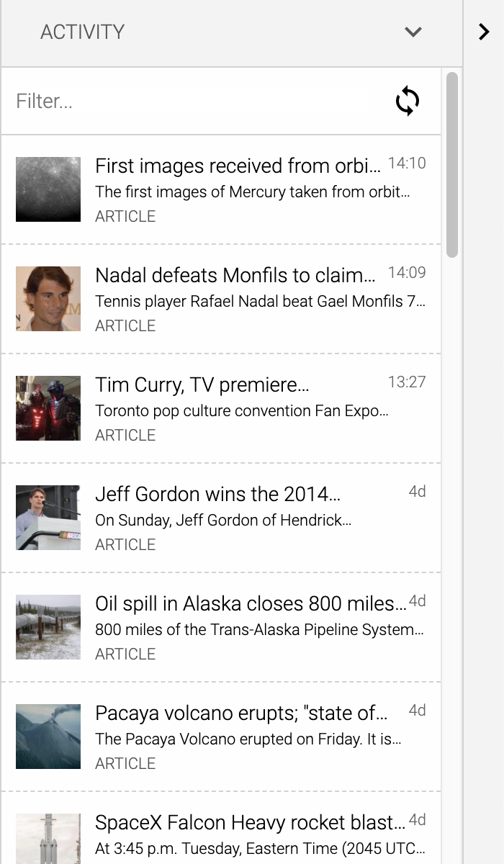The height and width of the screenshot is (864, 504).
Task: Select 'SpaceX Falcon Heavy rocket' headline
Action: click(251, 823)
